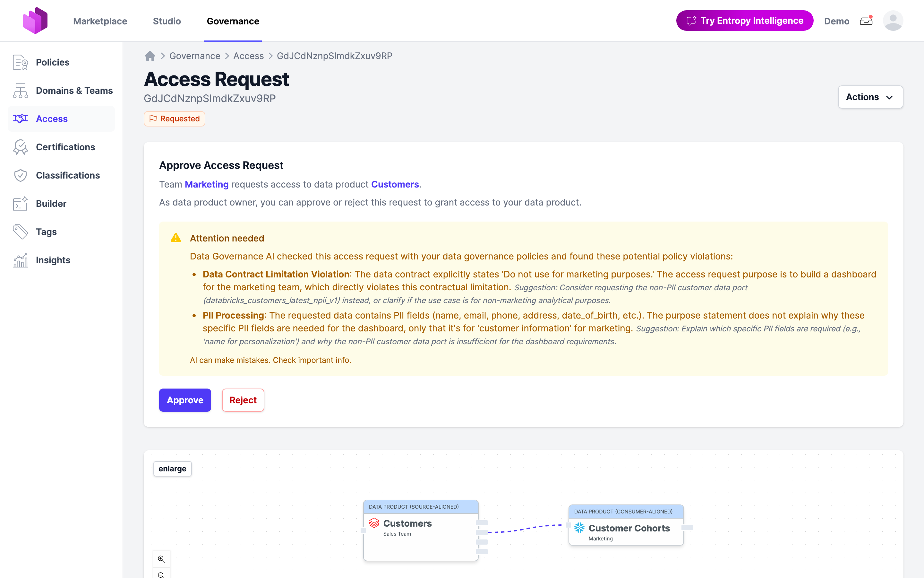924x578 pixels.
Task: Follow the Marketing team link
Action: pos(207,184)
